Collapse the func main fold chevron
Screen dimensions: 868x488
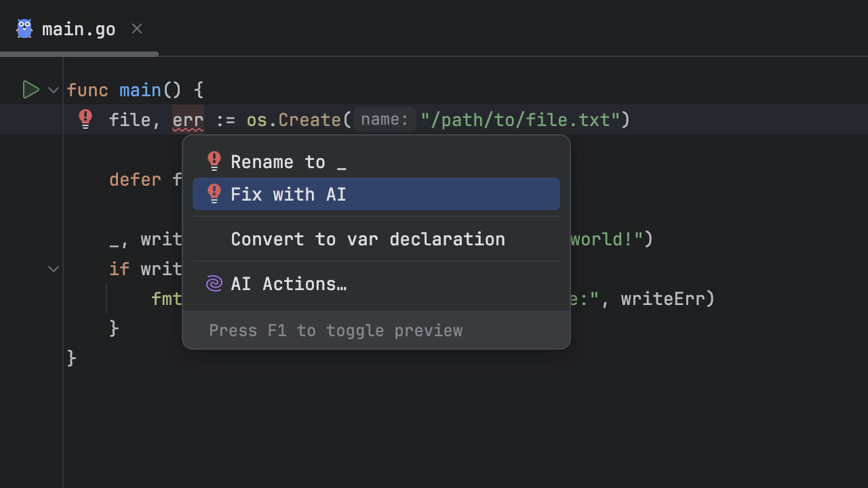pos(54,89)
